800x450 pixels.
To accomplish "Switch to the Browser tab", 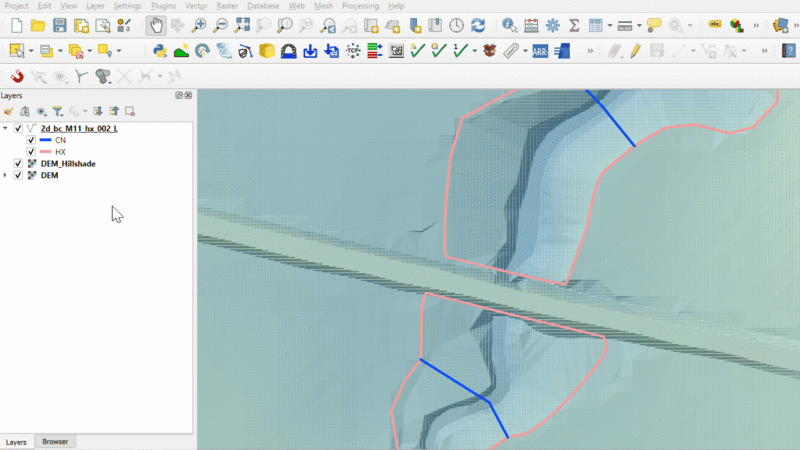I will pyautogui.click(x=55, y=441).
